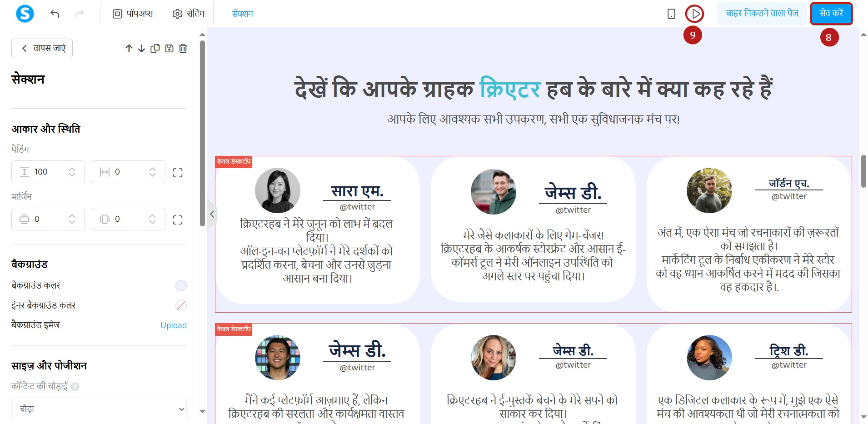868x424 pixels.
Task: Click @twitter under जॉर्डन एच.
Action: [x=789, y=196]
